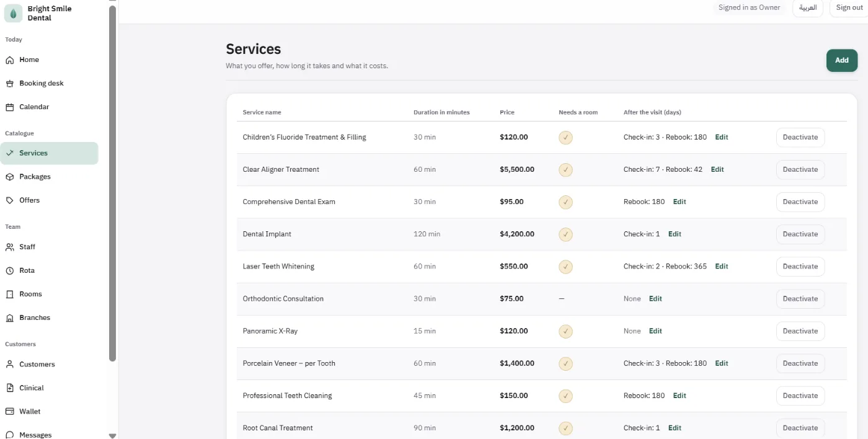Click the room checkmark for Panoramic X-Ray
The height and width of the screenshot is (439, 868).
(565, 331)
